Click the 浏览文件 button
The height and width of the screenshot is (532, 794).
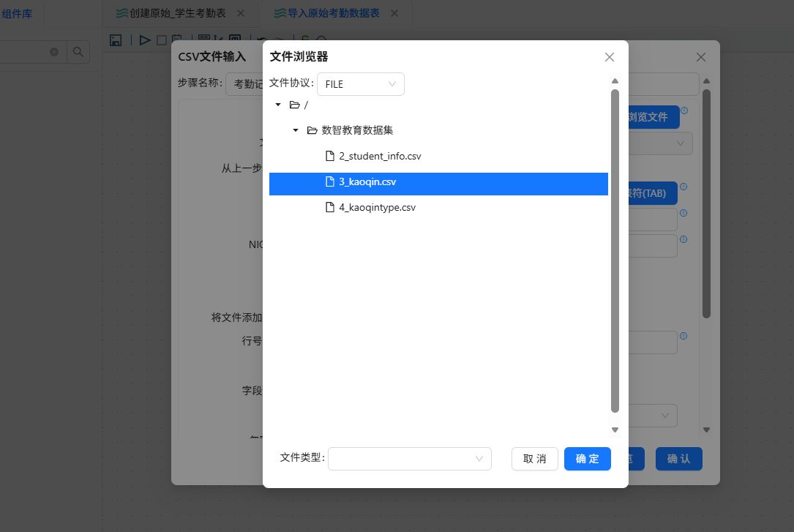coord(653,117)
